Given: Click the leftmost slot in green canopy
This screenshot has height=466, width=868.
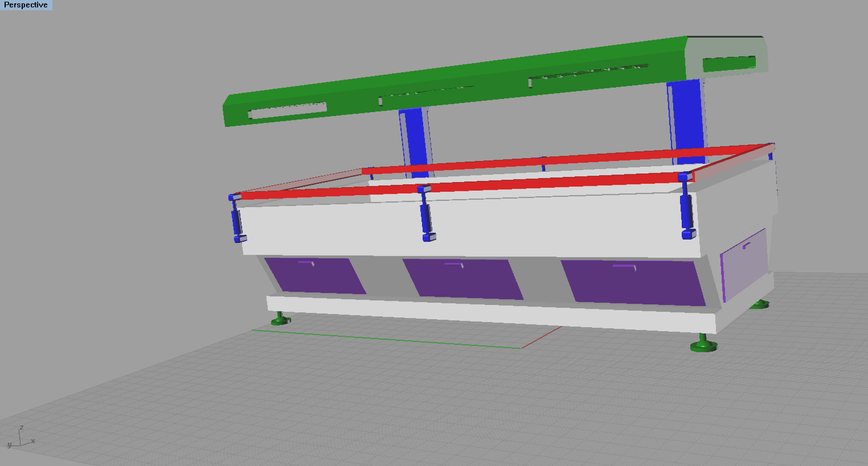Looking at the screenshot, I should [x=287, y=111].
